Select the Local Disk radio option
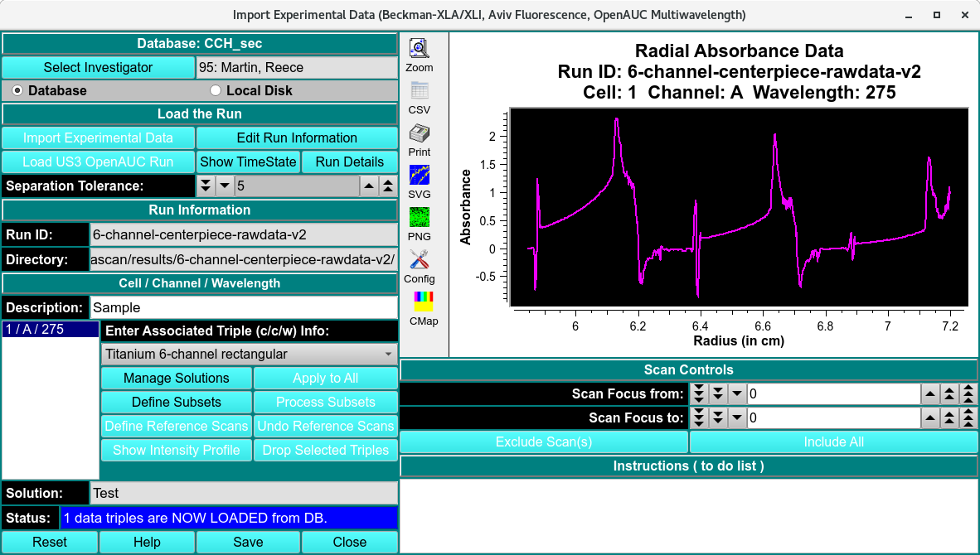 (216, 90)
